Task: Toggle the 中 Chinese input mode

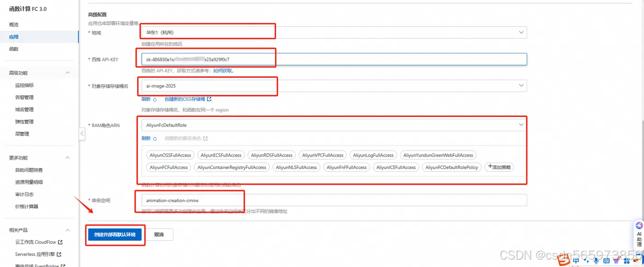Action: point(576,261)
